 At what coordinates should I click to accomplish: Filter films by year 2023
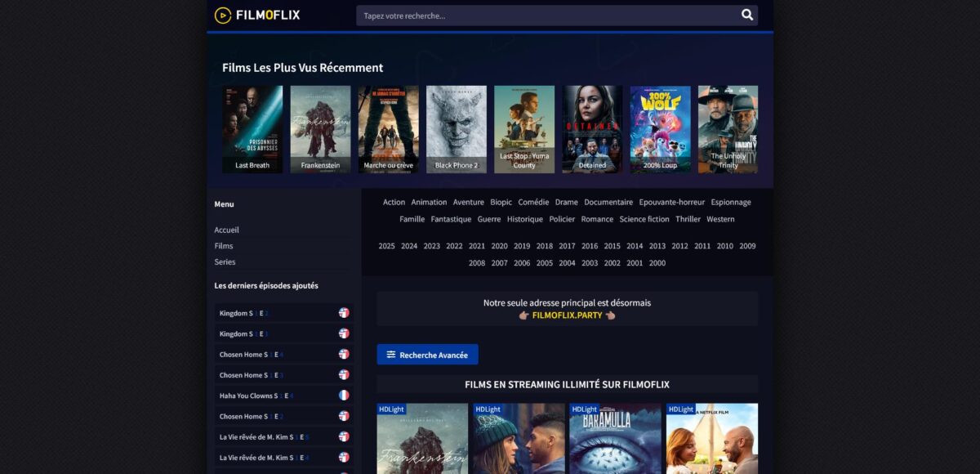tap(431, 246)
